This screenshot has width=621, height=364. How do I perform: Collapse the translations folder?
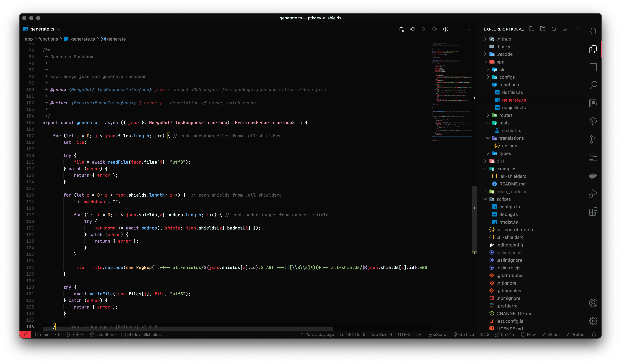pos(511,138)
